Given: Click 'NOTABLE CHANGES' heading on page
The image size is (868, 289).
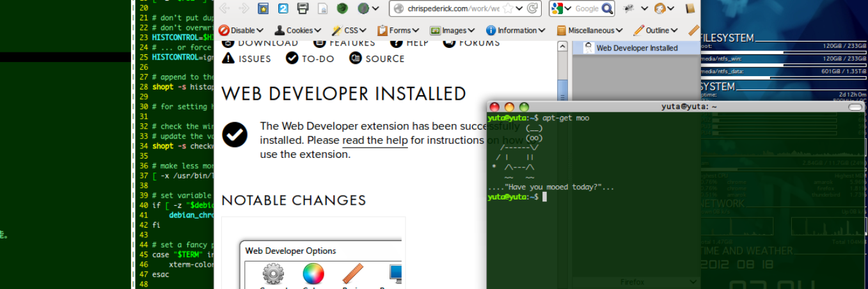Looking at the screenshot, I should click(294, 200).
